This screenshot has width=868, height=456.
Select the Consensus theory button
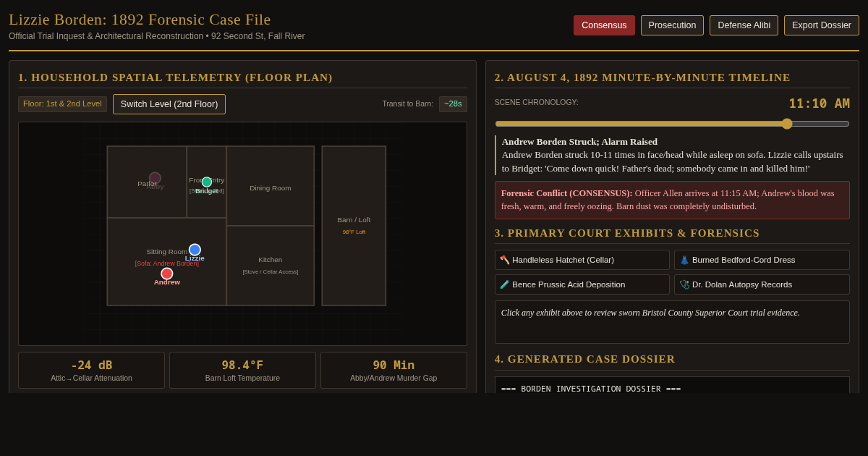[x=604, y=25]
